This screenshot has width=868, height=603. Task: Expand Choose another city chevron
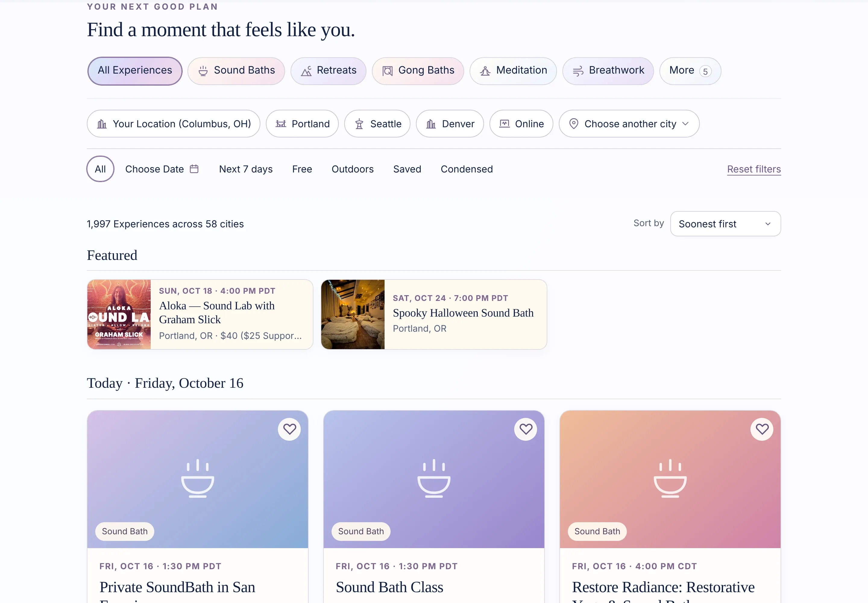pyautogui.click(x=686, y=124)
